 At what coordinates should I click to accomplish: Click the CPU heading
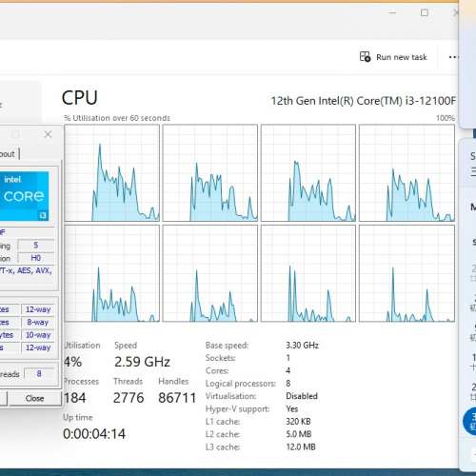[x=80, y=98]
